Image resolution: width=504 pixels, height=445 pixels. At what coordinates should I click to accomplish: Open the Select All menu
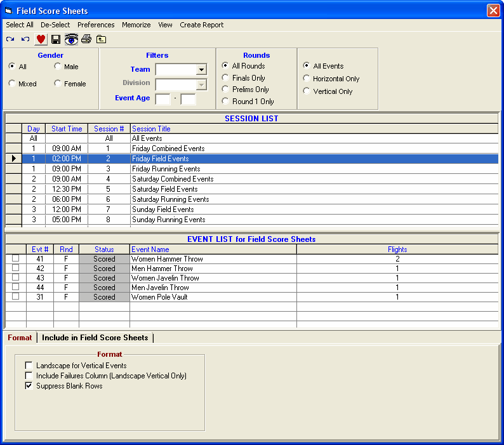pos(20,25)
